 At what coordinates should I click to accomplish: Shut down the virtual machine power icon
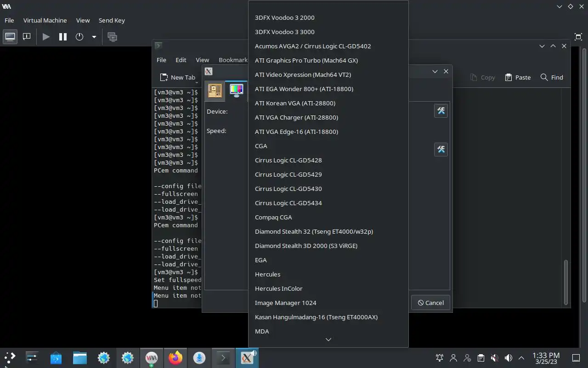click(x=79, y=37)
